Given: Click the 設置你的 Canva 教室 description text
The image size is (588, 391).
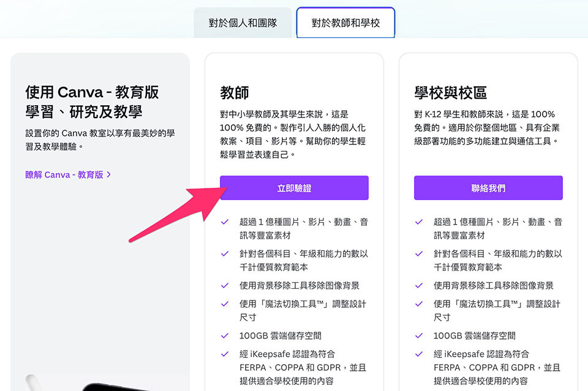Looking at the screenshot, I should coord(100,140).
